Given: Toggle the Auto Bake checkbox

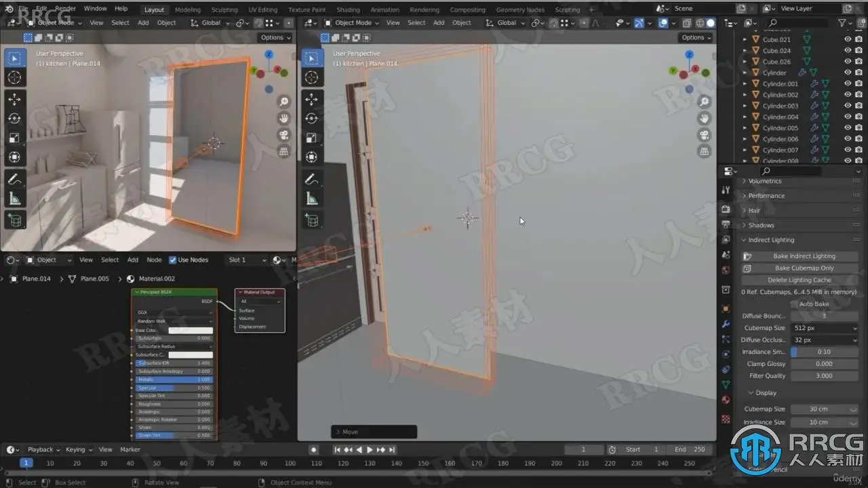Looking at the screenshot, I should pos(794,304).
